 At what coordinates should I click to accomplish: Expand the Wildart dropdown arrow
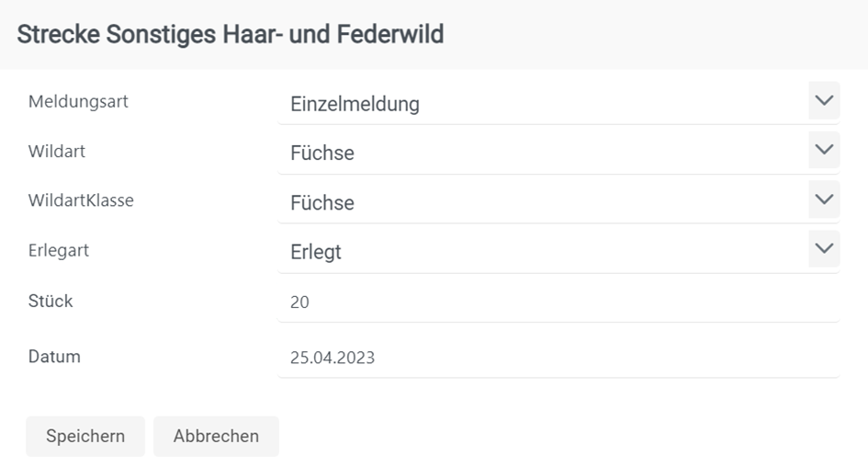[824, 150]
